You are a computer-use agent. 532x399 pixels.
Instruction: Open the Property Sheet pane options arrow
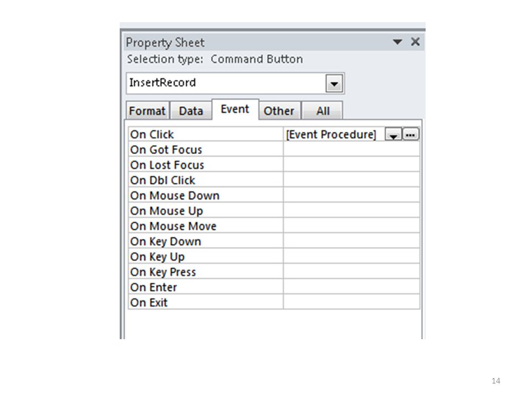click(x=397, y=42)
